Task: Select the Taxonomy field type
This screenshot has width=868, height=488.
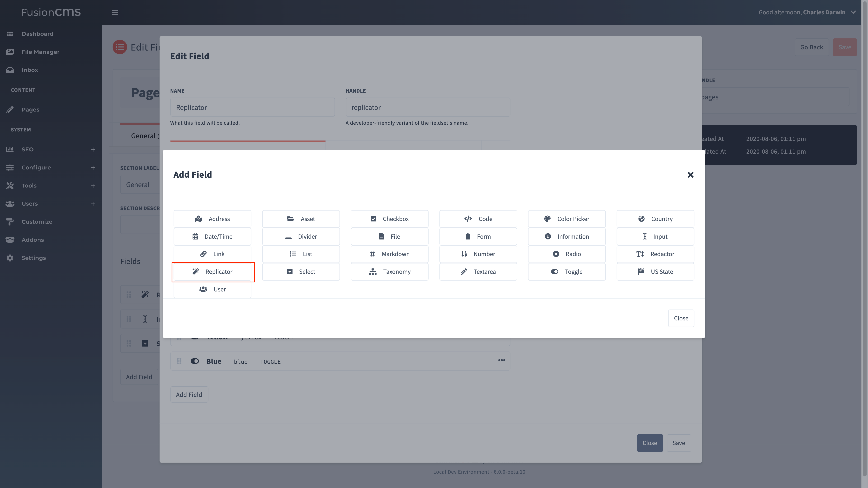Action: [390, 272]
